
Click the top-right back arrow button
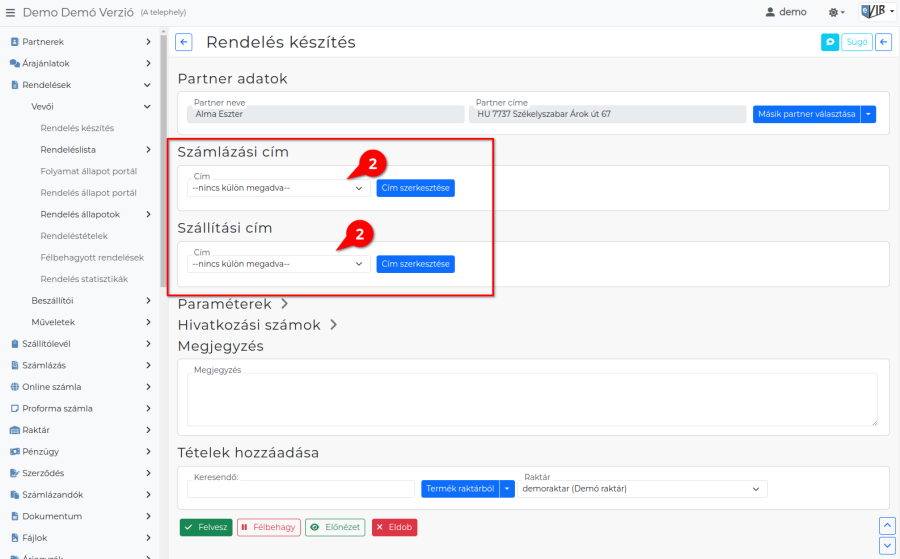tap(883, 42)
